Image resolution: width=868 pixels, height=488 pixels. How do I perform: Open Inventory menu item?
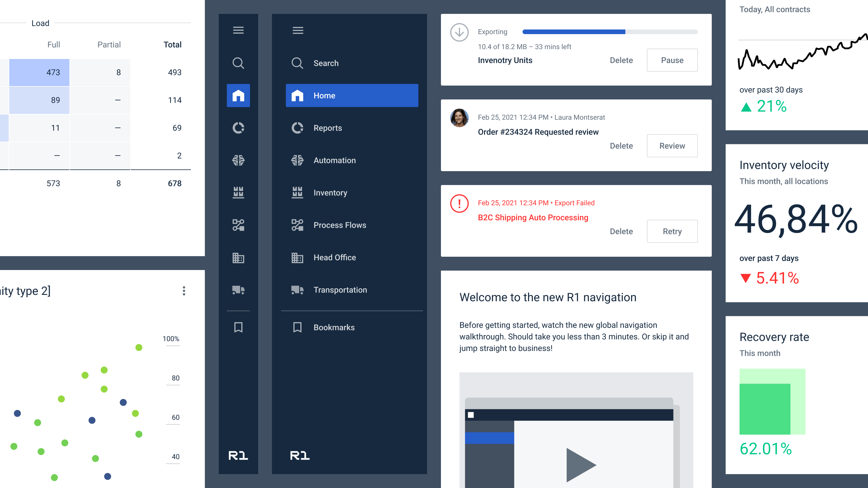point(352,193)
